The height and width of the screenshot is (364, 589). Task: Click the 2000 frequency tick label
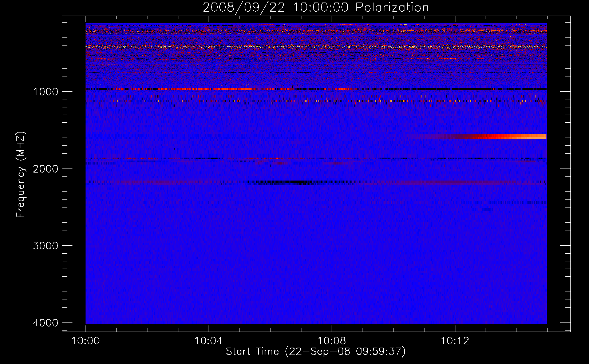click(46, 169)
